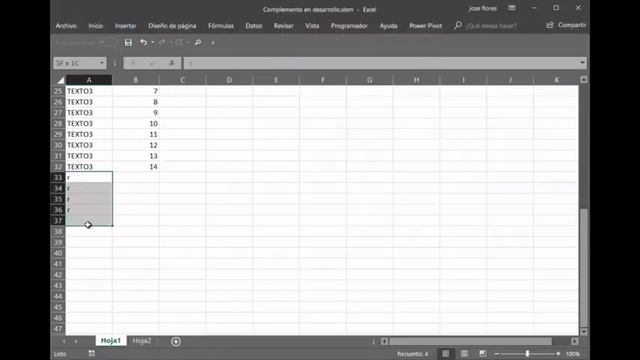Click the Save icon in quick access toolbar
Image resolution: width=640 pixels, height=360 pixels.
(x=128, y=42)
